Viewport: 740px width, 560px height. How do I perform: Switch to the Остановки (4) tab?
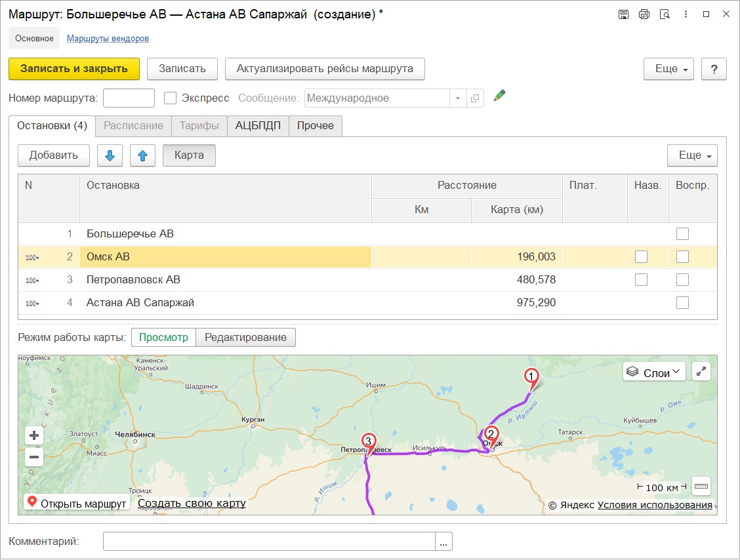[x=52, y=126]
